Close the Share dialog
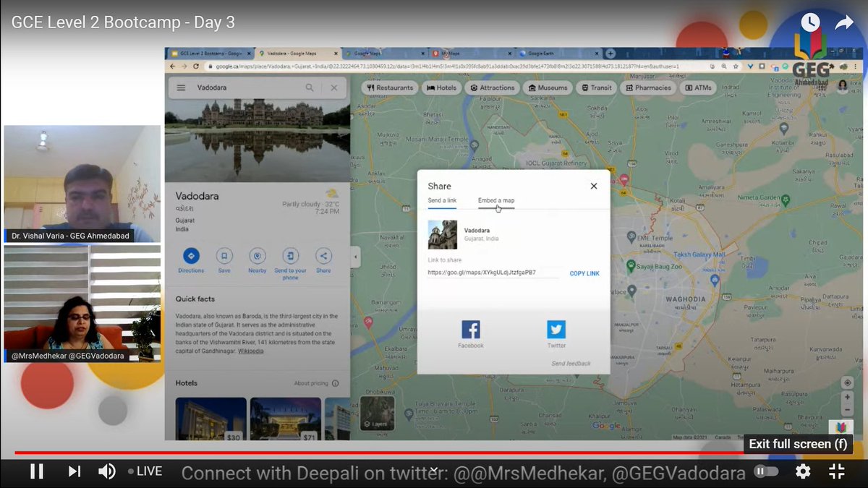The image size is (868, 488). [594, 186]
